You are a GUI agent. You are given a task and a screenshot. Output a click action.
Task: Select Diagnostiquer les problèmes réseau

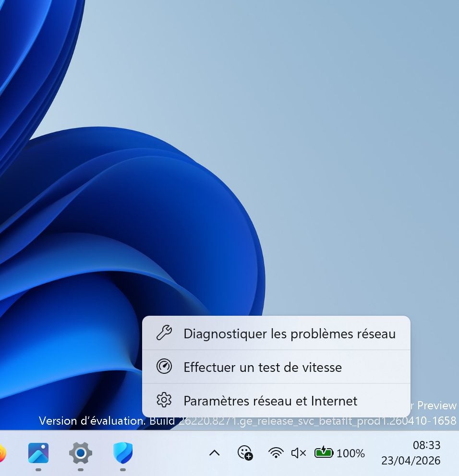tap(289, 333)
